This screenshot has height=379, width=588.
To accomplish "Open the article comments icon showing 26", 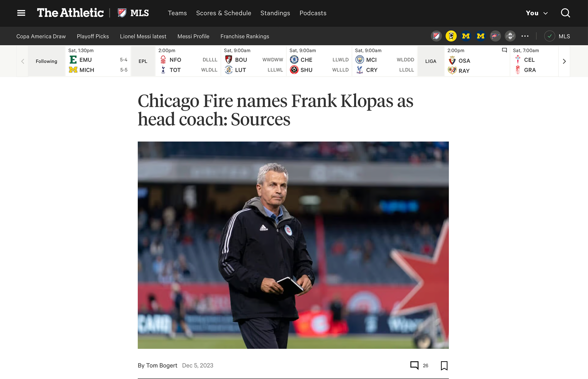I will tap(414, 365).
